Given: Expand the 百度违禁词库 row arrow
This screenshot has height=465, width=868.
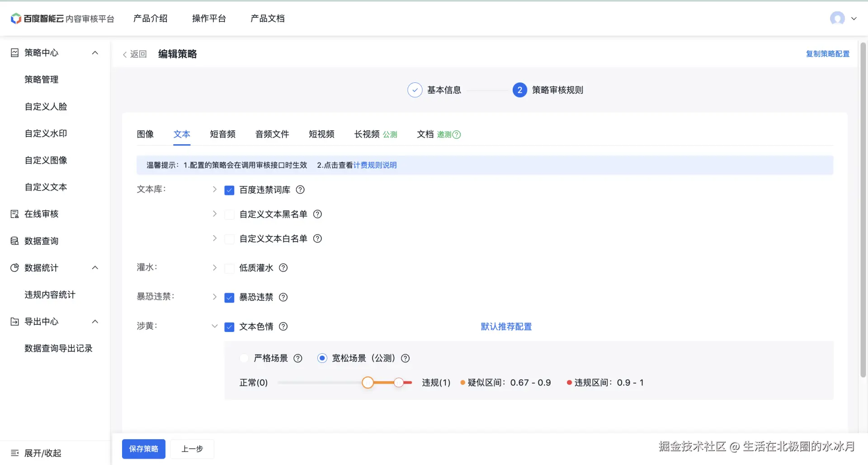Looking at the screenshot, I should click(215, 190).
